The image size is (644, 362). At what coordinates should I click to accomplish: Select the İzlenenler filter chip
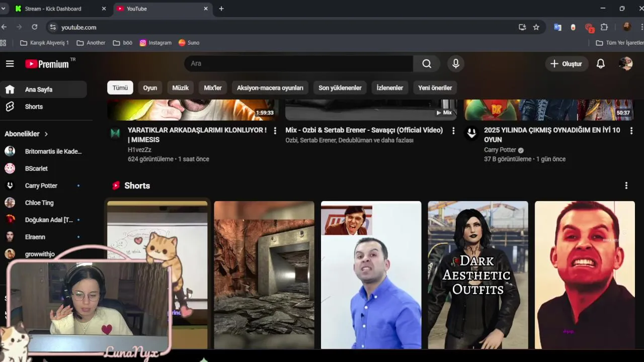click(390, 87)
